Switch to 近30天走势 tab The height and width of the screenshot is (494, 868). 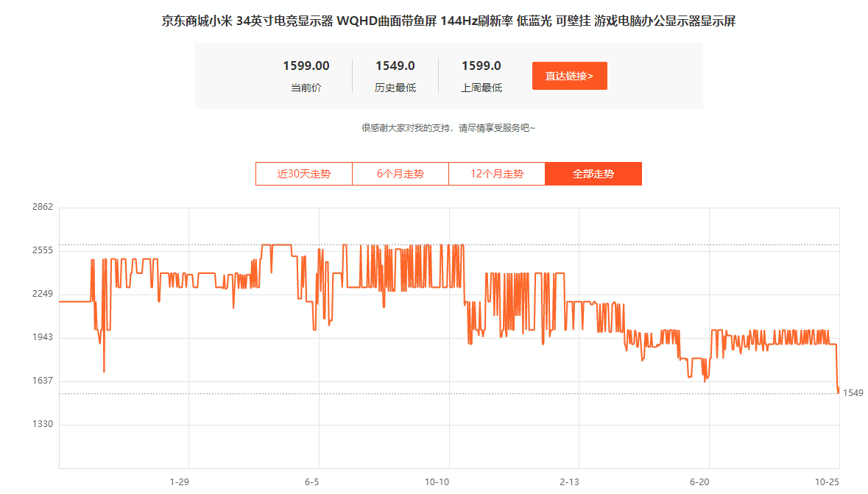tap(304, 174)
